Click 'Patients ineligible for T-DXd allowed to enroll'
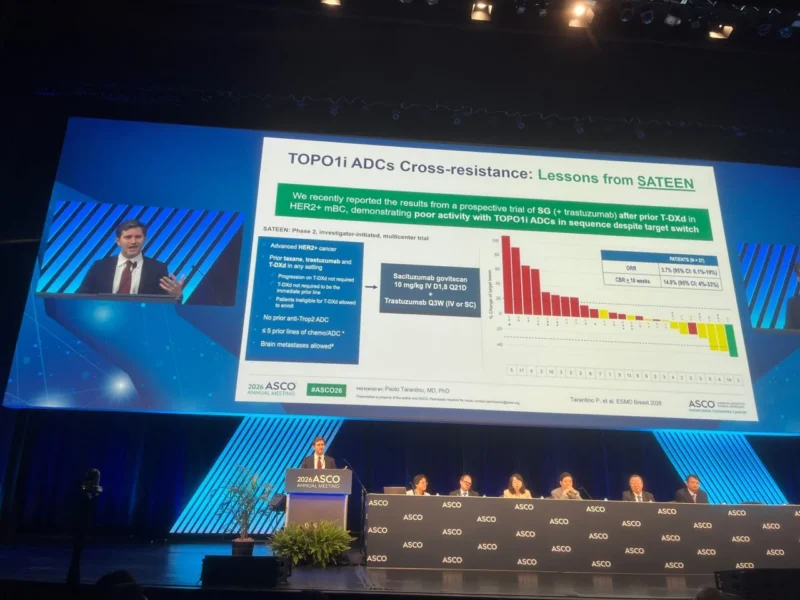800x600 pixels. 315,303
